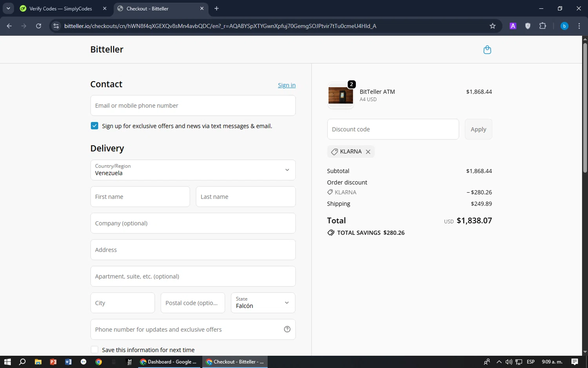Click the TOTAL SAVINGS $280.26 text
This screenshot has width=588, height=368.
(371, 233)
